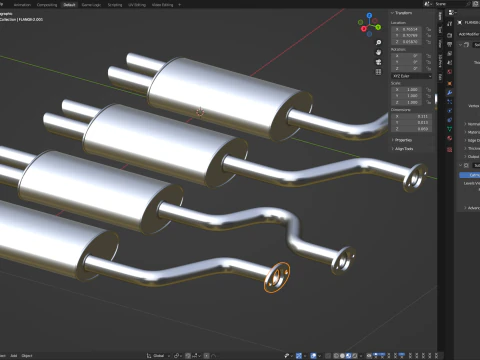Open the XYZ Euler rotation mode dropdown

coord(412,76)
